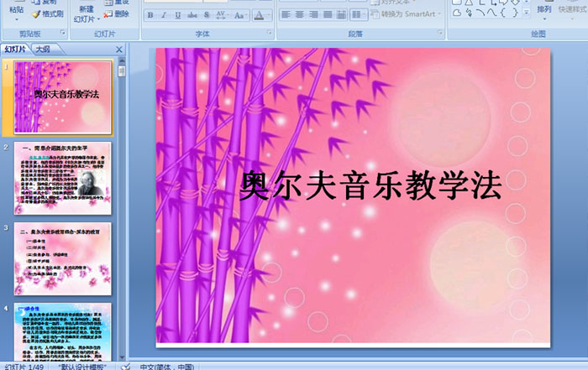Select the Slides (幻灯片) pane tab
Viewport: 588px width, 370px height.
15,50
